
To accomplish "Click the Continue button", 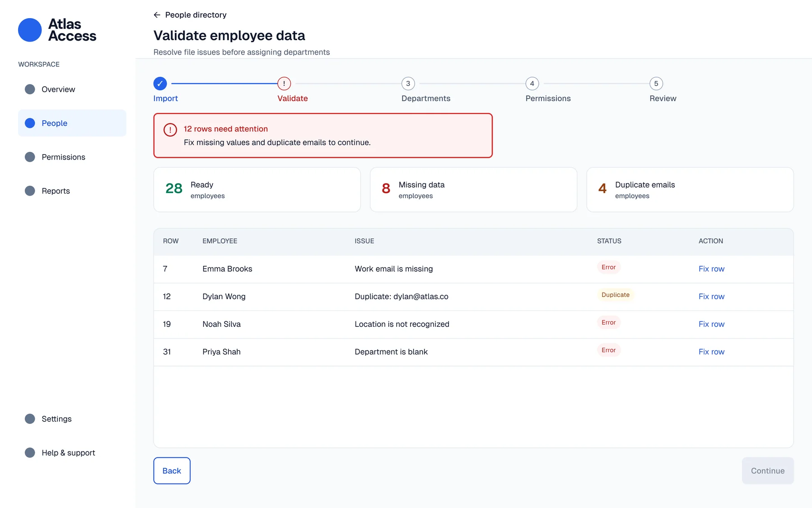I will point(768,471).
